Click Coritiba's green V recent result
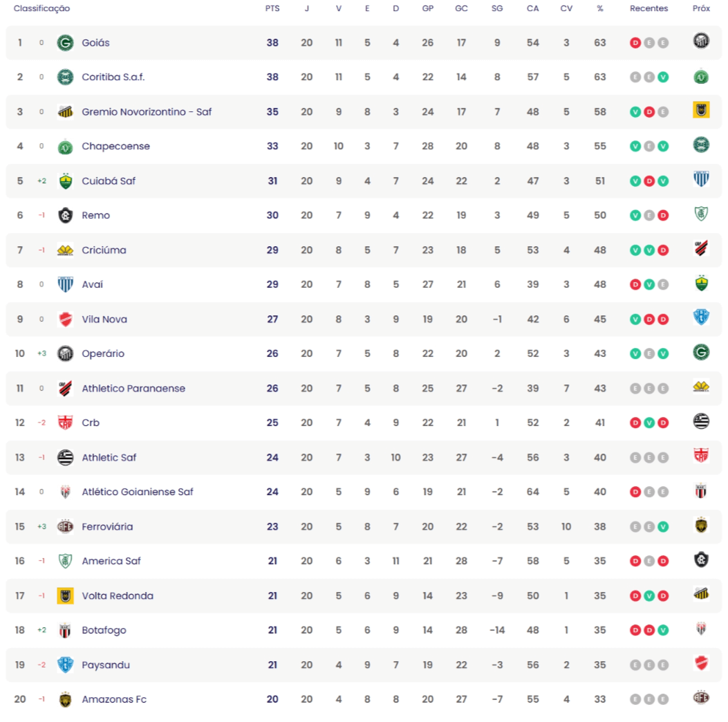This screenshot has width=728, height=722. (x=663, y=77)
